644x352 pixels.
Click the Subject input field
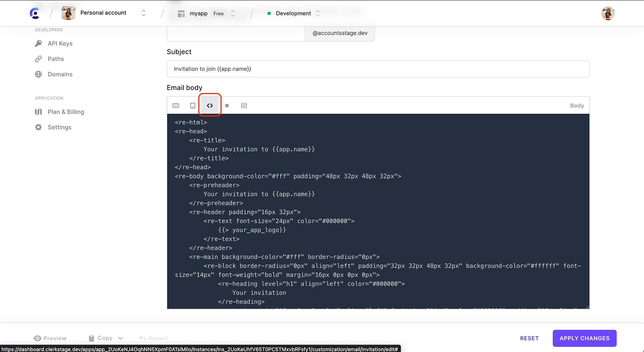click(x=378, y=69)
